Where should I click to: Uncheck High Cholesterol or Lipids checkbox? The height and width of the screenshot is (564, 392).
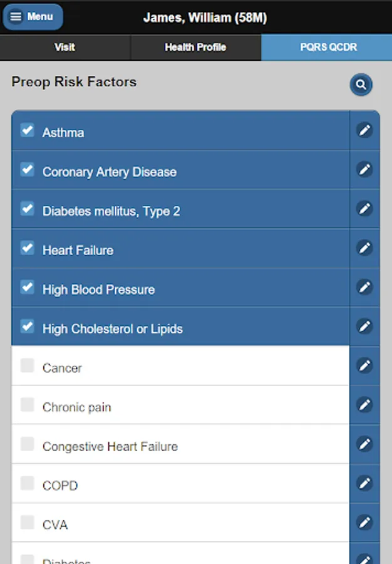click(x=28, y=326)
